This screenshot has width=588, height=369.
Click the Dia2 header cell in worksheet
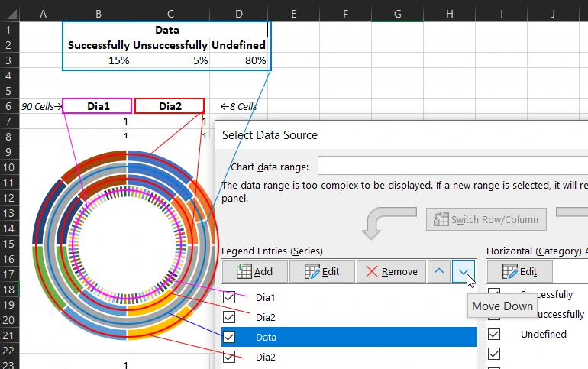pyautogui.click(x=170, y=106)
